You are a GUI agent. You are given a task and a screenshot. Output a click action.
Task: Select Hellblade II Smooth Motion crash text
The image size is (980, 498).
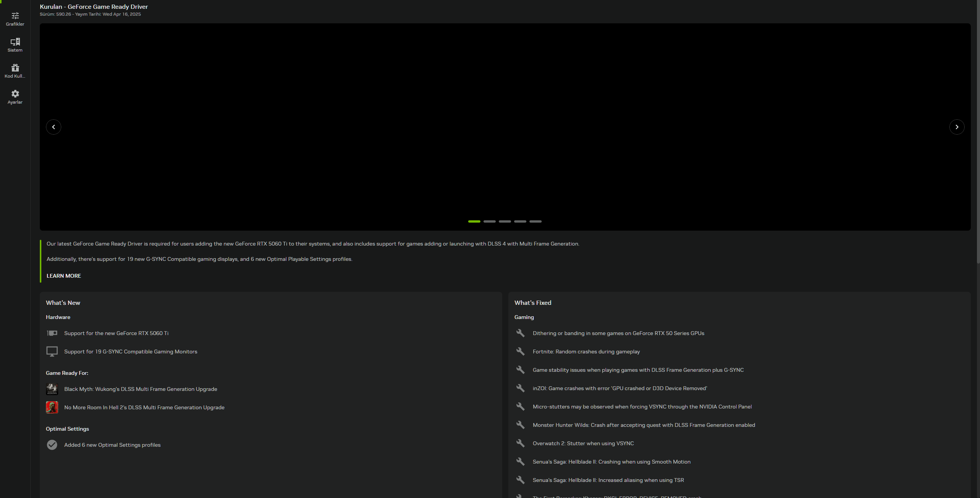point(612,462)
